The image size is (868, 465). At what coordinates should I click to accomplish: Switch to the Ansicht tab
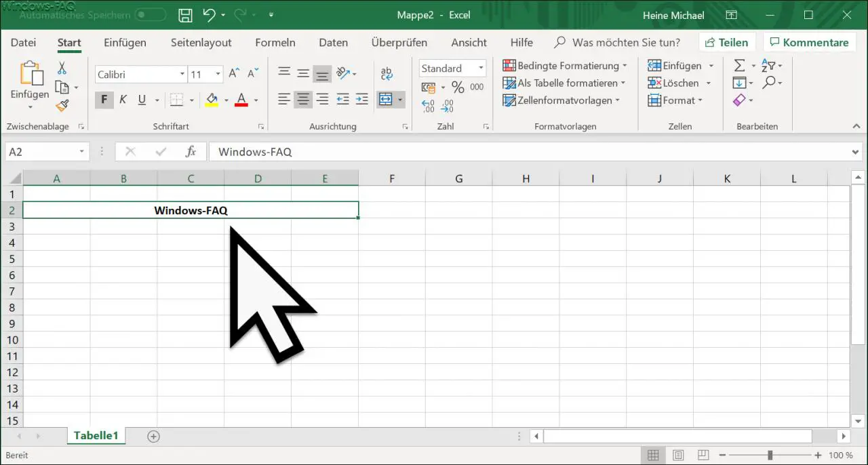(x=469, y=42)
